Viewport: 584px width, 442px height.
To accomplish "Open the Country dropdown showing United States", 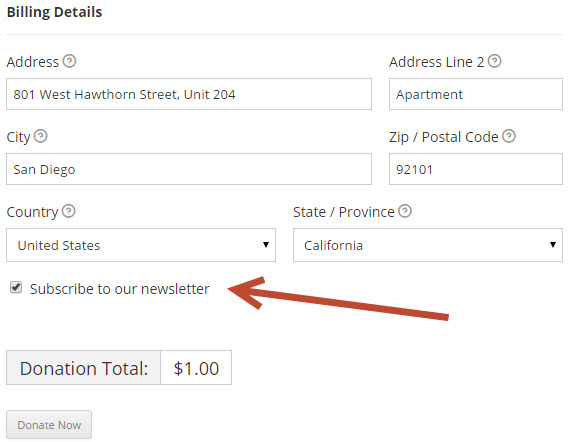I will (141, 245).
